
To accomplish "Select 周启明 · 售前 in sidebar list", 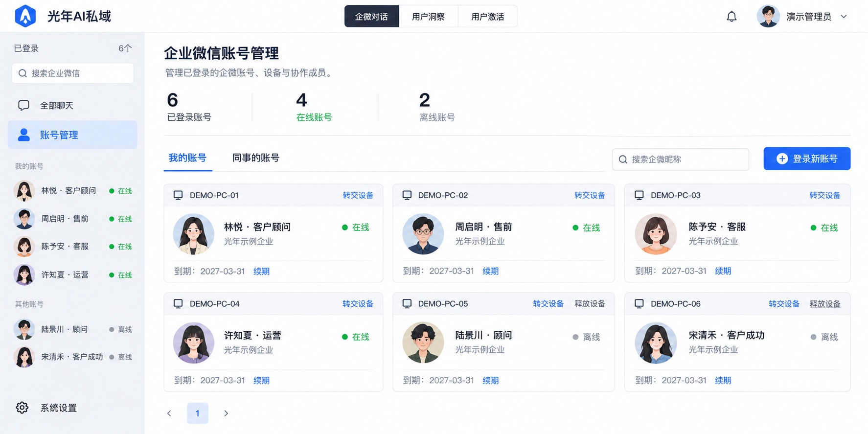I will [72, 219].
